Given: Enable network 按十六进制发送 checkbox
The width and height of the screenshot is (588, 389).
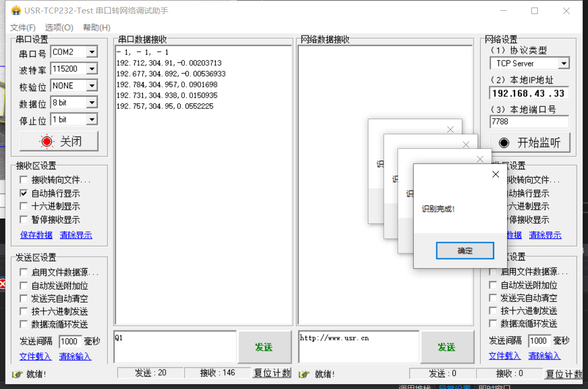Looking at the screenshot, I should pyautogui.click(x=493, y=311).
